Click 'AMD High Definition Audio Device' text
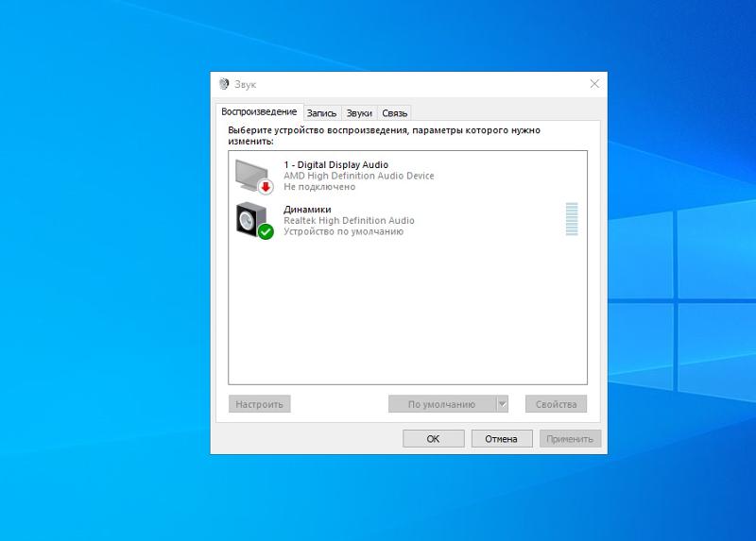The image size is (756, 541). [359, 176]
